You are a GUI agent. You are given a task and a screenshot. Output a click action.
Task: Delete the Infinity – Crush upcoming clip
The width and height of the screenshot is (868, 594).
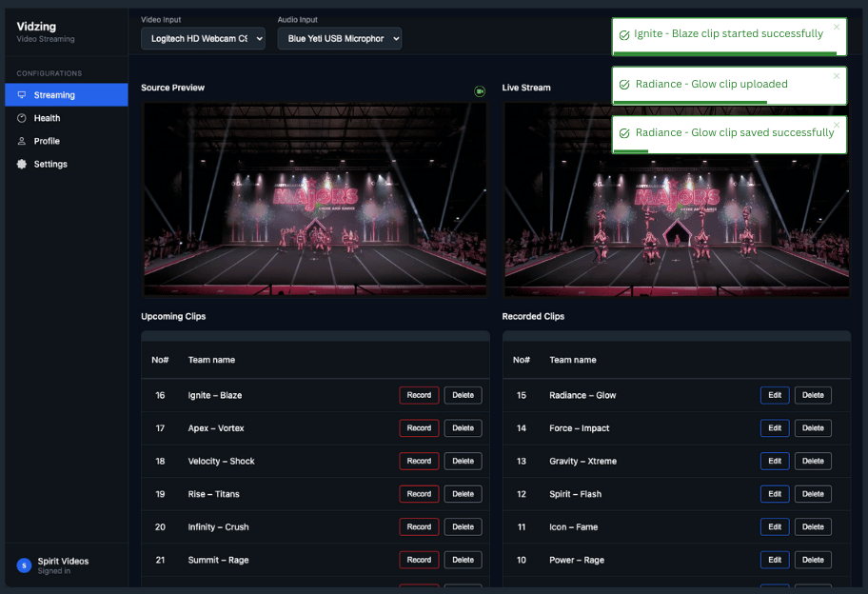click(x=463, y=527)
